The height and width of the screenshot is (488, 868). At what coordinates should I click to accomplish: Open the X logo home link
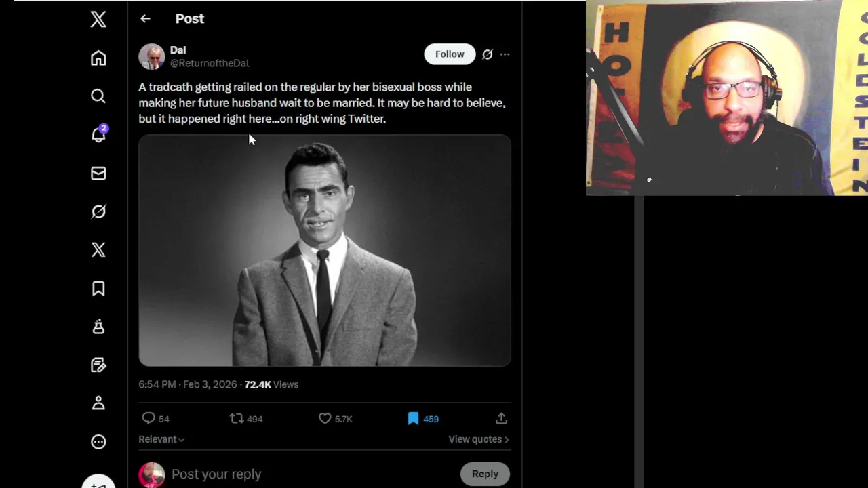pos(98,19)
